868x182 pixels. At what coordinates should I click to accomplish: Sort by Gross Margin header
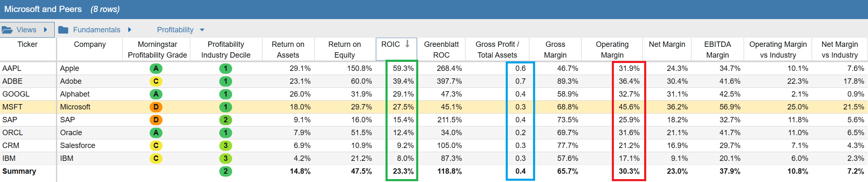pyautogui.click(x=555, y=50)
